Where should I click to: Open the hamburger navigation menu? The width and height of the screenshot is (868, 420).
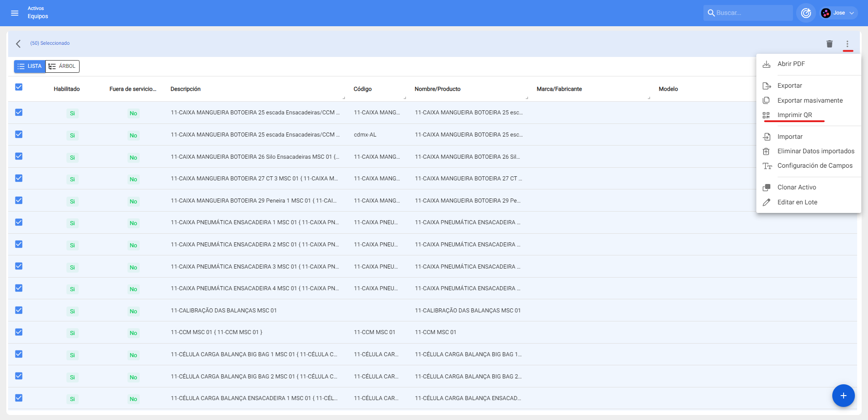(x=14, y=13)
